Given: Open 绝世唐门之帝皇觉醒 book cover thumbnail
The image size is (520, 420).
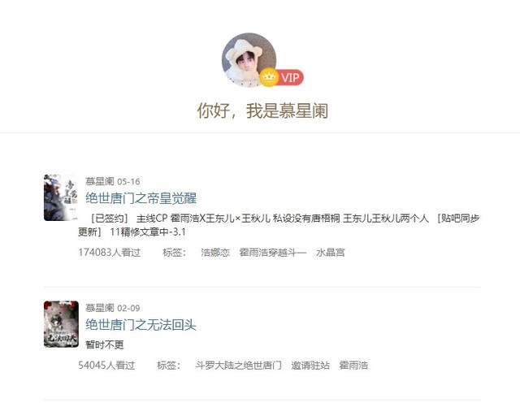Looking at the screenshot, I should click(x=61, y=197).
